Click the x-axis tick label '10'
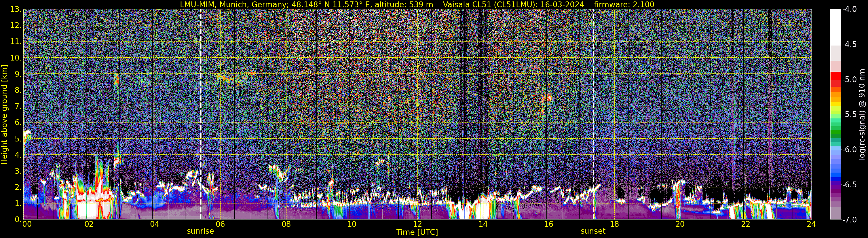This screenshot has height=238, width=868. [352, 224]
